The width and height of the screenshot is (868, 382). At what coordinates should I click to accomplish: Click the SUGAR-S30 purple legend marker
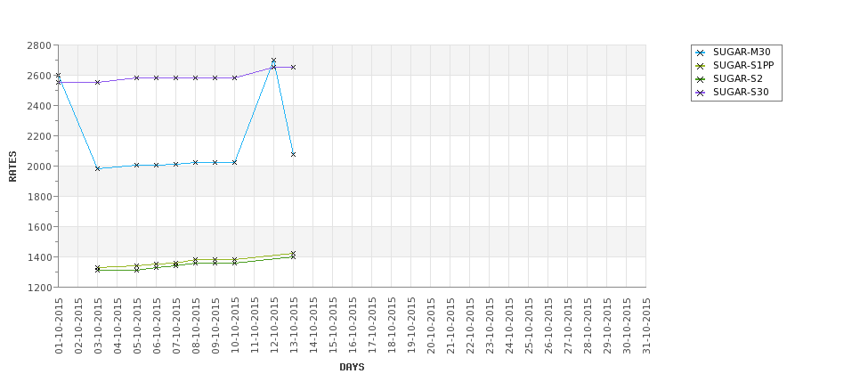(x=701, y=93)
